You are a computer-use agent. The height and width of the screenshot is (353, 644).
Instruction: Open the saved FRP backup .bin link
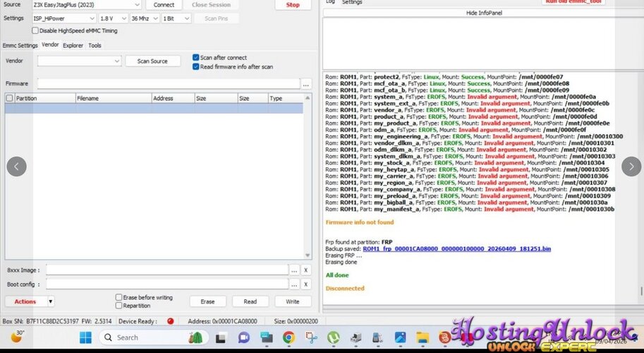click(x=457, y=249)
